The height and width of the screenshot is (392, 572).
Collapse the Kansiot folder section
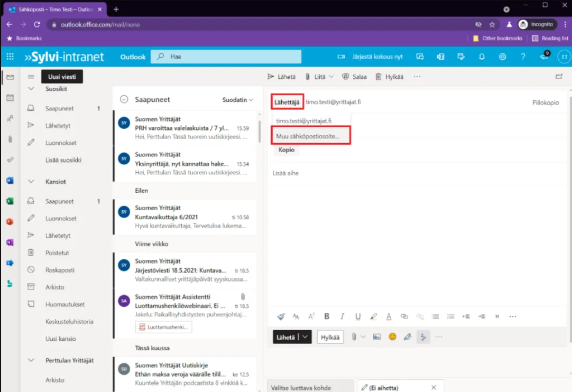(31, 182)
